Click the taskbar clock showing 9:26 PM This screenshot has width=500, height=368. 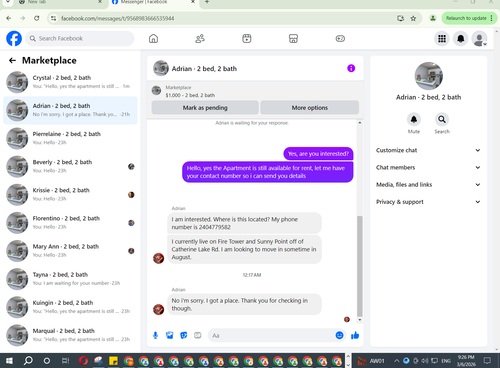tap(466, 361)
